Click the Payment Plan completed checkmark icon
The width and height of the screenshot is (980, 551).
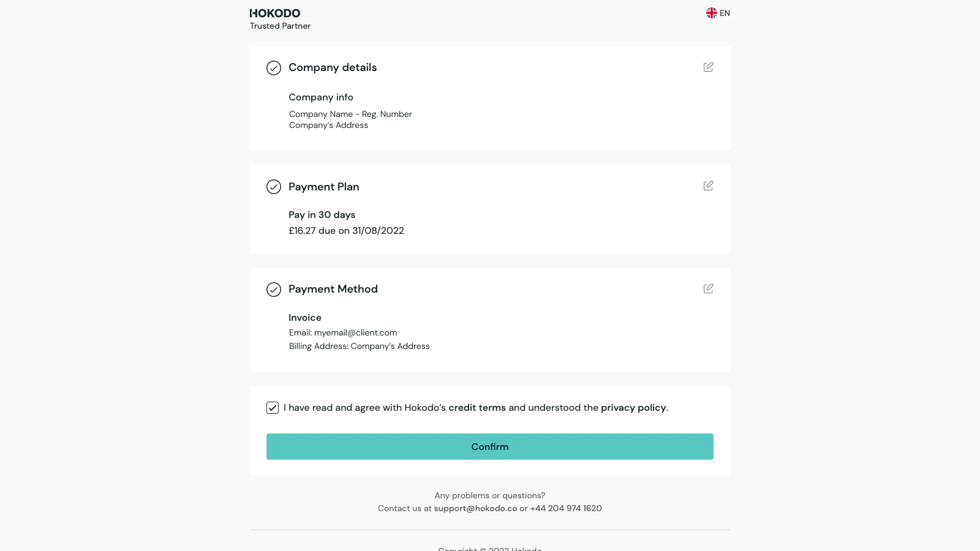click(274, 187)
